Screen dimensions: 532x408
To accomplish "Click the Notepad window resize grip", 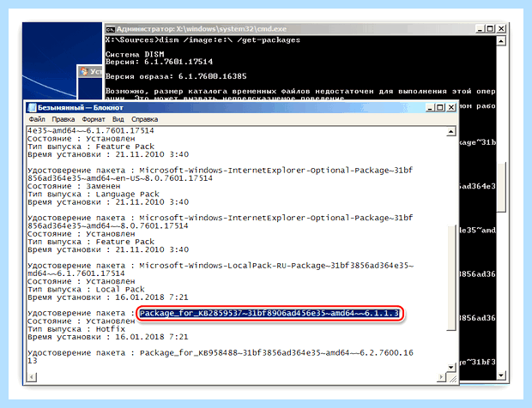I will pos(452,378).
